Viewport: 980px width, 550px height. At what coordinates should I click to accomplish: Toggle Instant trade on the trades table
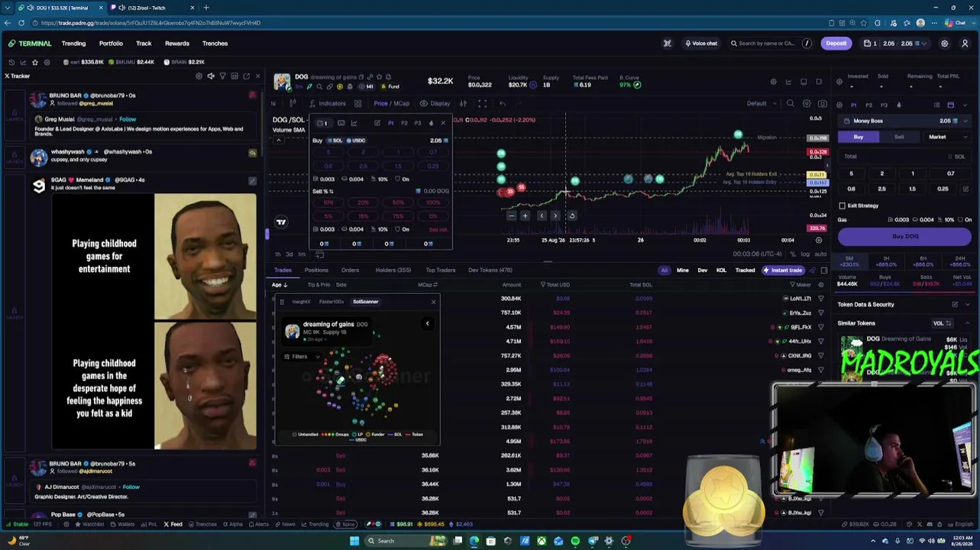[782, 270]
